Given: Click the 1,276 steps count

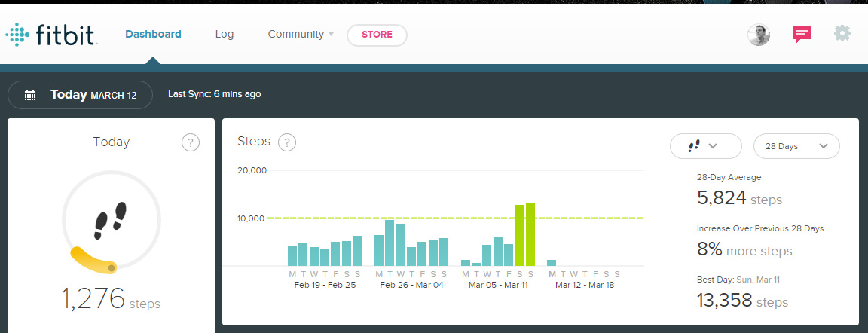Looking at the screenshot, I should [111, 299].
